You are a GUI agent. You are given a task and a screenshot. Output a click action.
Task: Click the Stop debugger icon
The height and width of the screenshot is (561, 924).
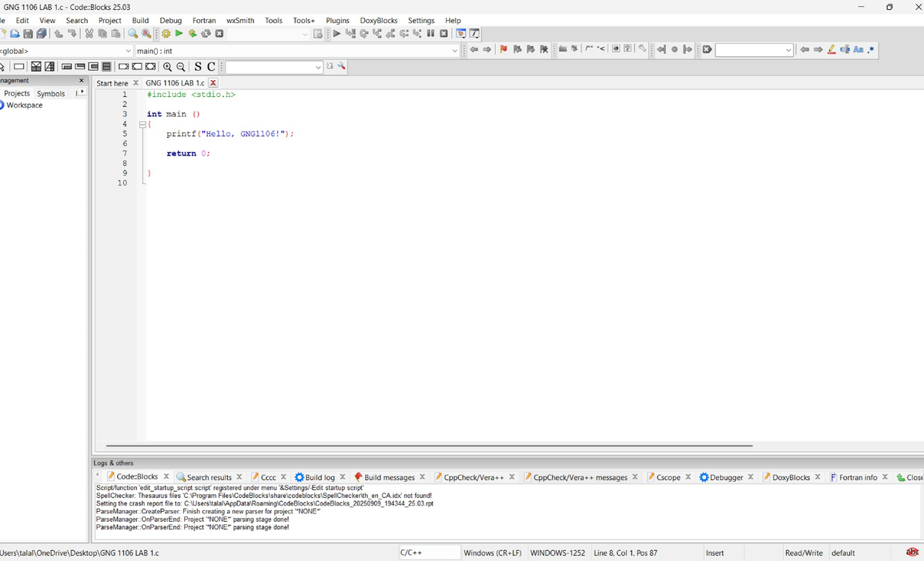[x=444, y=34]
